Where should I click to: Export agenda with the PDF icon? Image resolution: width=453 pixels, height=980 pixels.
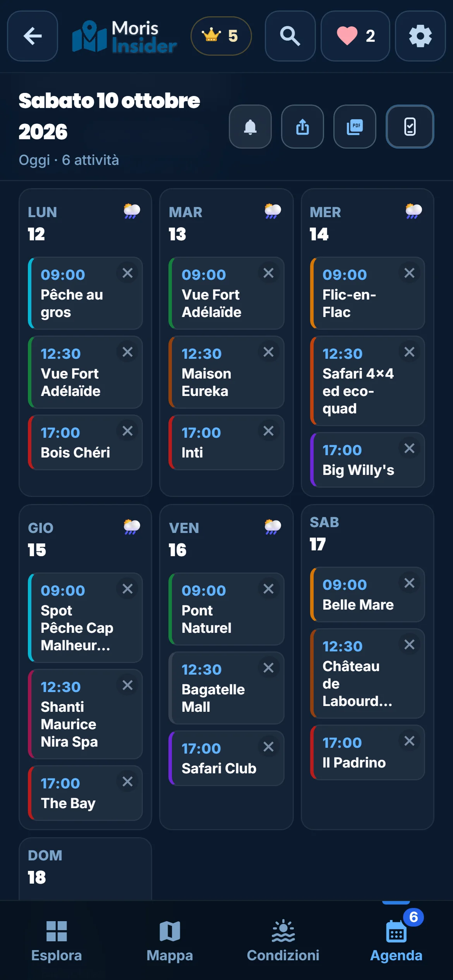coord(355,127)
